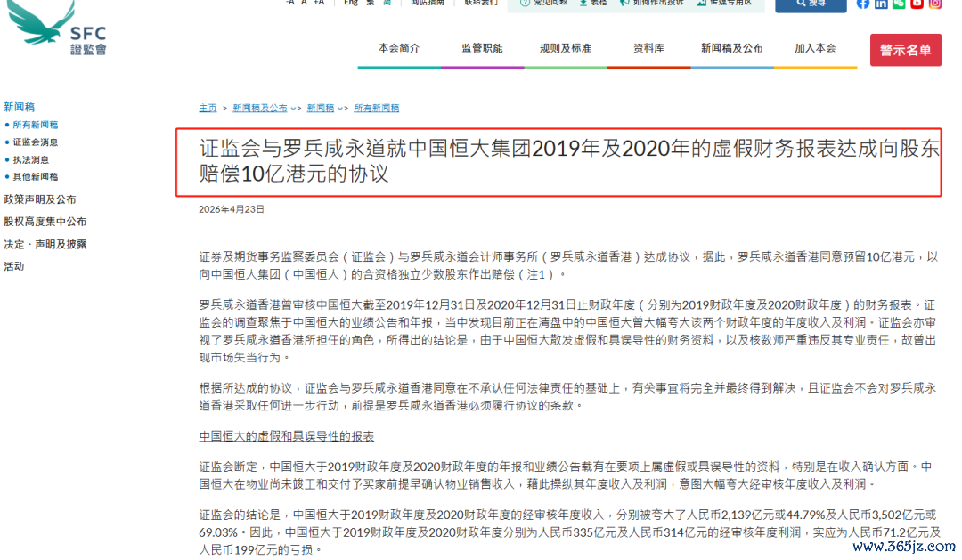The image size is (962, 560).
Task: Click 新闻稿 breadcrumb link
Action: (x=321, y=108)
